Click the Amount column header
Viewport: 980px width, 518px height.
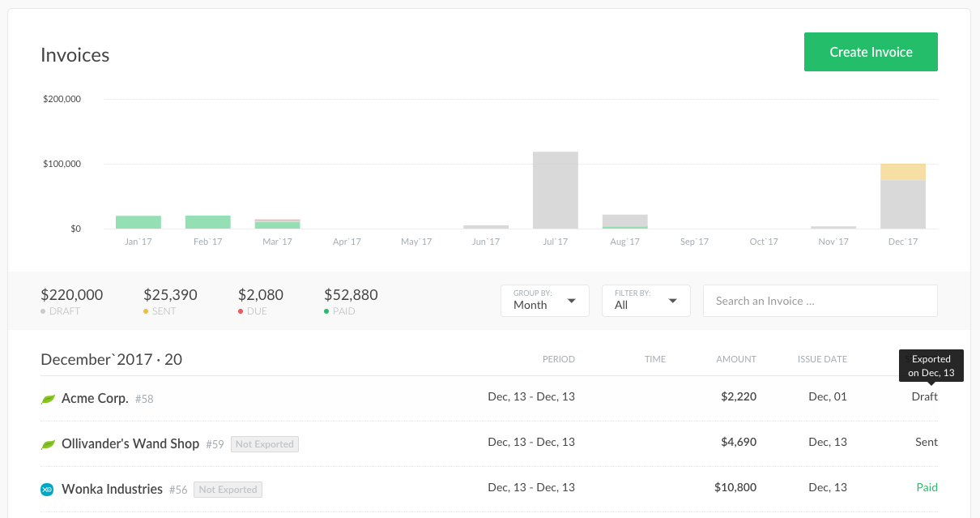735,359
